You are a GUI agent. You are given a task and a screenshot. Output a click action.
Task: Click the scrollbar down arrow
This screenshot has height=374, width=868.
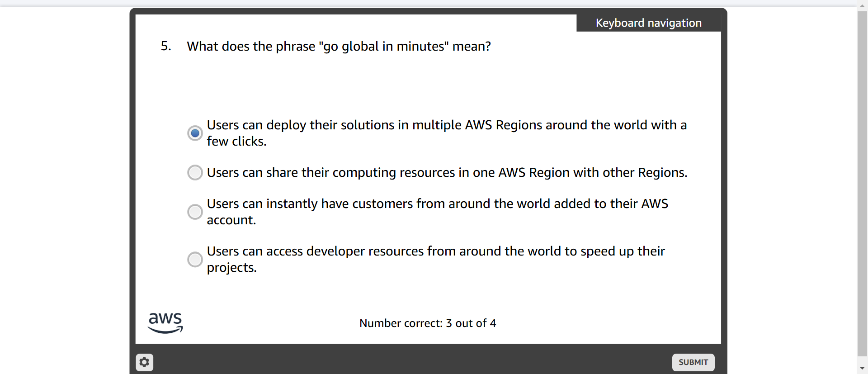pos(863,369)
